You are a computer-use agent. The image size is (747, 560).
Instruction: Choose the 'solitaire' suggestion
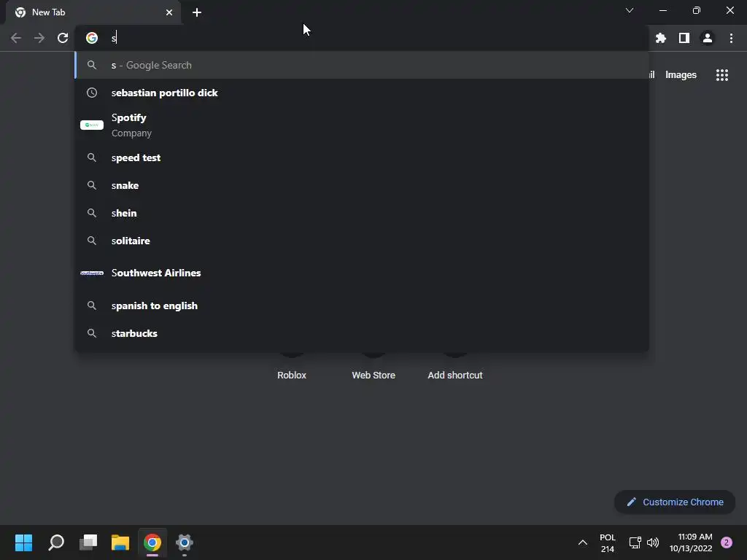point(362,241)
